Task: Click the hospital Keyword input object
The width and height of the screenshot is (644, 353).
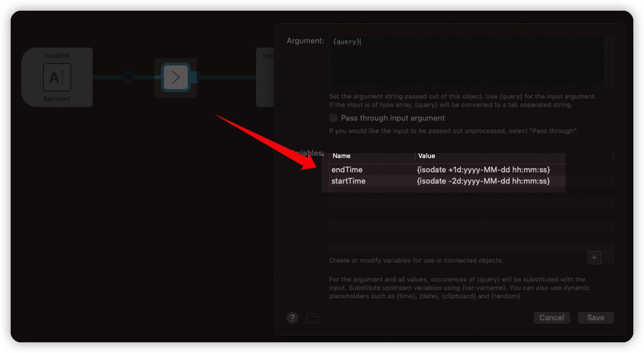Action: point(57,77)
